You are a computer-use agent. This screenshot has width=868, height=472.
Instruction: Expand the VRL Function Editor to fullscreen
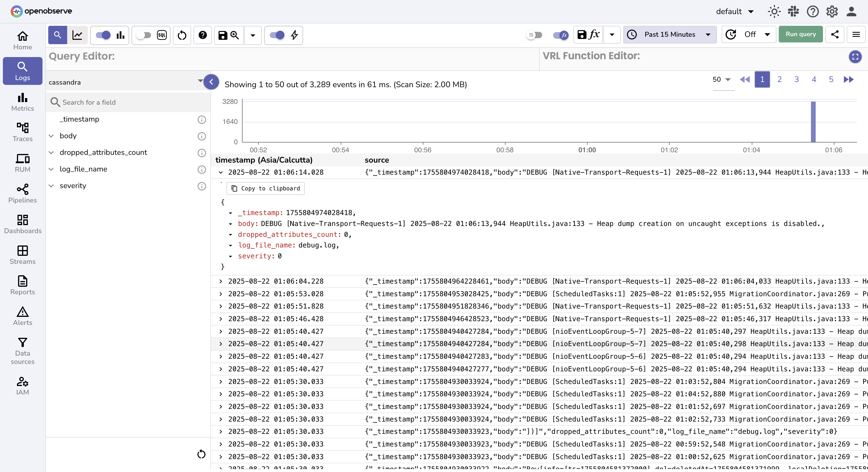pos(855,56)
